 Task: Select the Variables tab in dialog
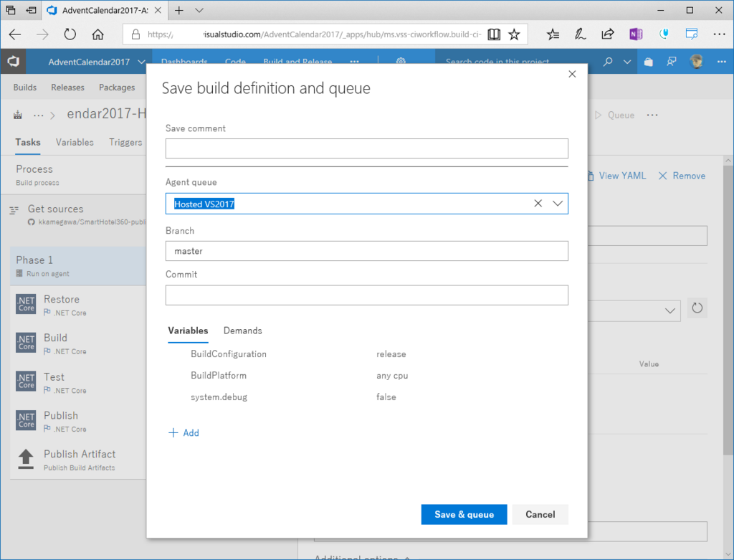point(188,331)
